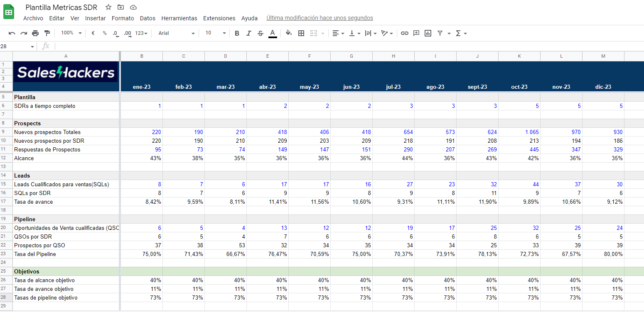This screenshot has width=644, height=312.
Task: Open the fill color picker
Action: click(x=289, y=33)
